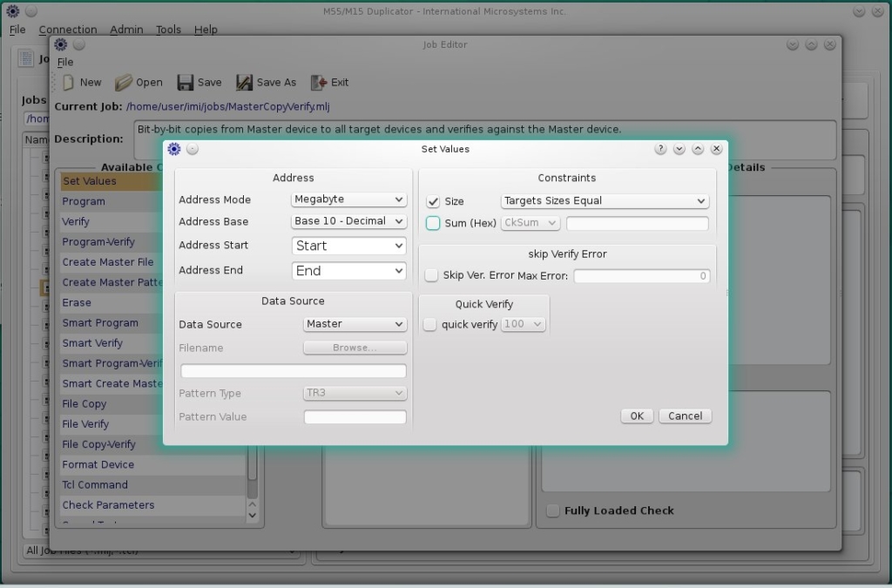Screen dimensions: 892x588
Task: Click the Max Error input field
Action: click(642, 276)
